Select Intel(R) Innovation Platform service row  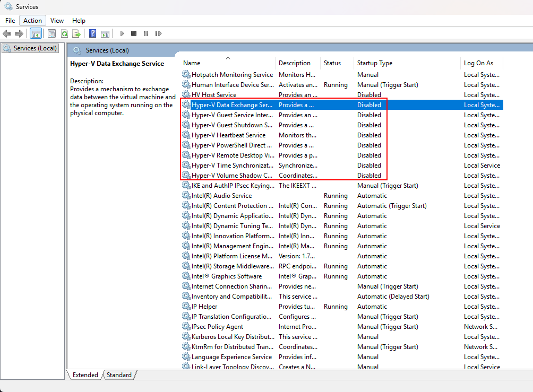click(342, 236)
